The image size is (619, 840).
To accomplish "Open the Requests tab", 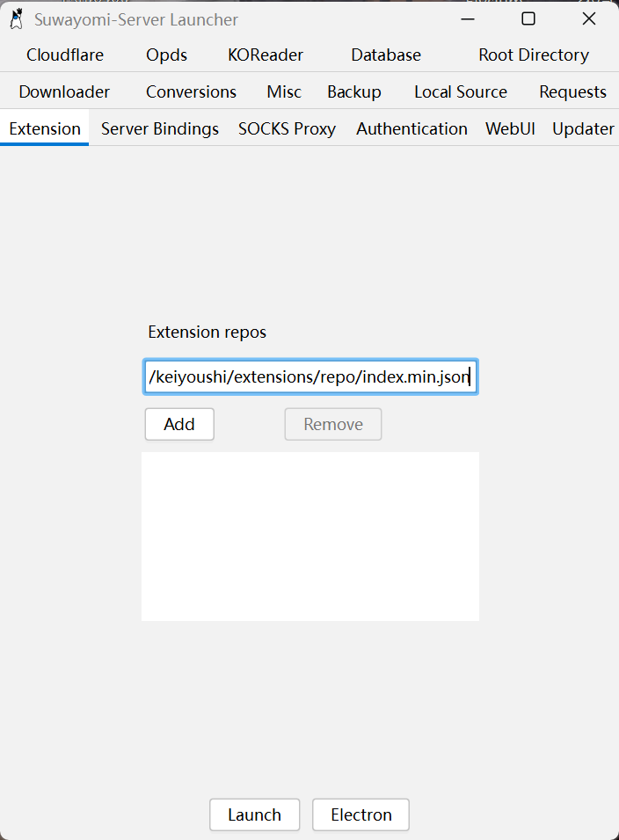I will 572,91.
